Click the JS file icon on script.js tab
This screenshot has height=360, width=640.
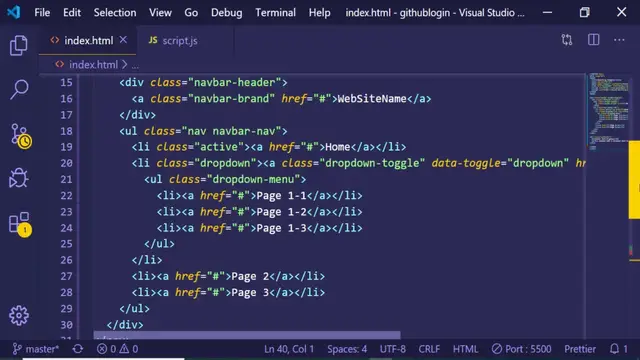153,40
